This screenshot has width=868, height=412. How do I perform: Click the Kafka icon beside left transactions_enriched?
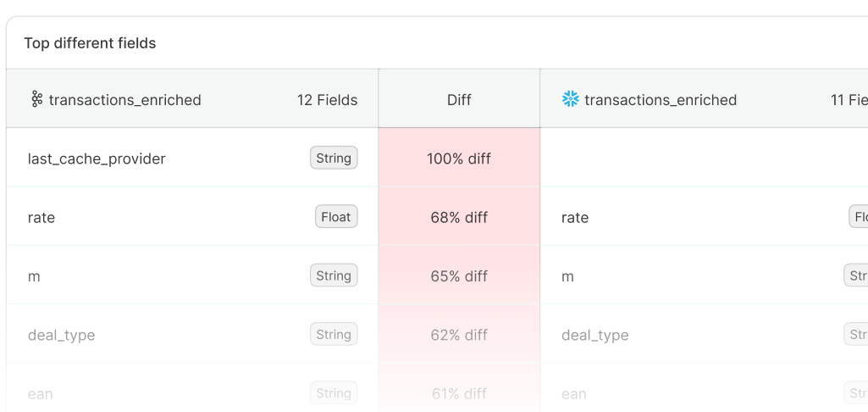click(36, 100)
